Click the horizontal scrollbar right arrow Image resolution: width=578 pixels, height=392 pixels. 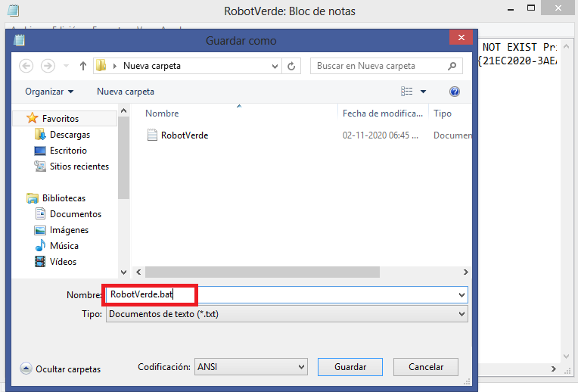465,272
